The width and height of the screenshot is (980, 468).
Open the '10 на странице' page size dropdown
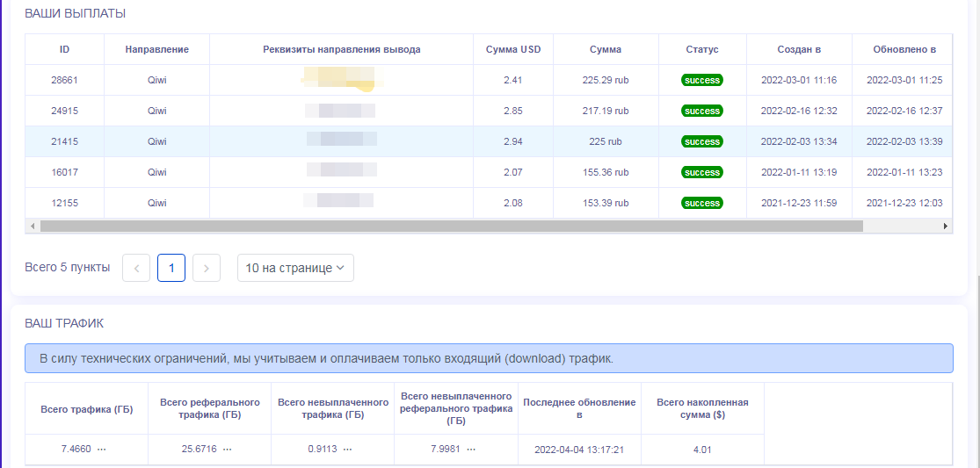click(295, 269)
